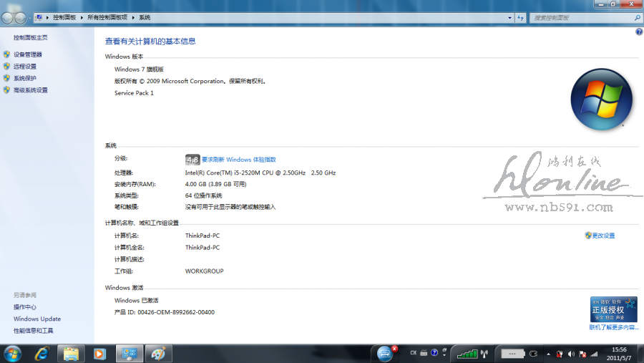Click the search magnifier icon

638,18
